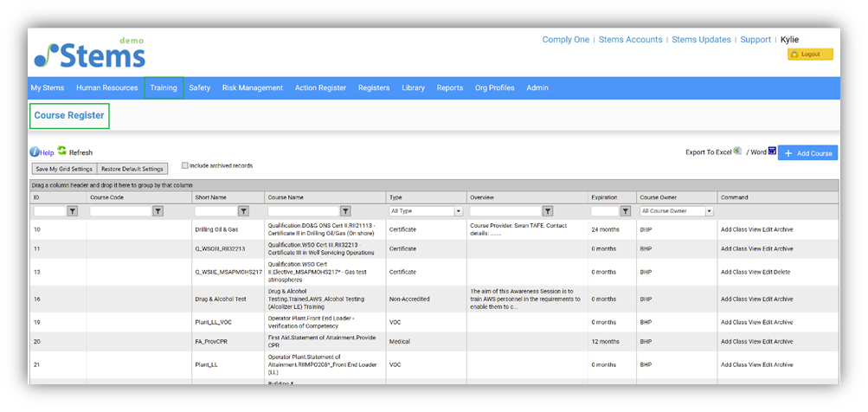The height and width of the screenshot is (412, 868).
Task: Click the Course Register page heading
Action: coord(69,116)
